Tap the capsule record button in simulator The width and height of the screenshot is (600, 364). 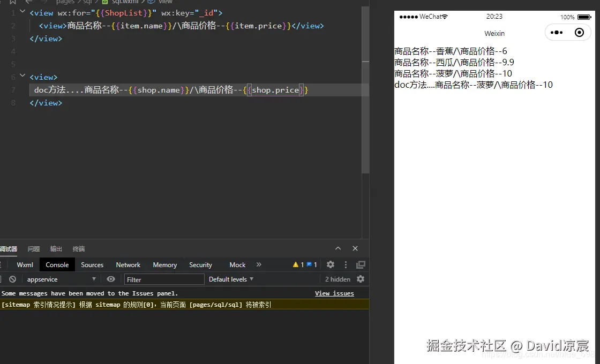579,33
